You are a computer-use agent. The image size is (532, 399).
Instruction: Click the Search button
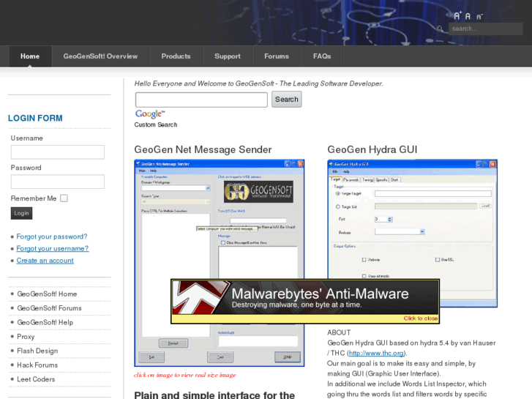286,99
